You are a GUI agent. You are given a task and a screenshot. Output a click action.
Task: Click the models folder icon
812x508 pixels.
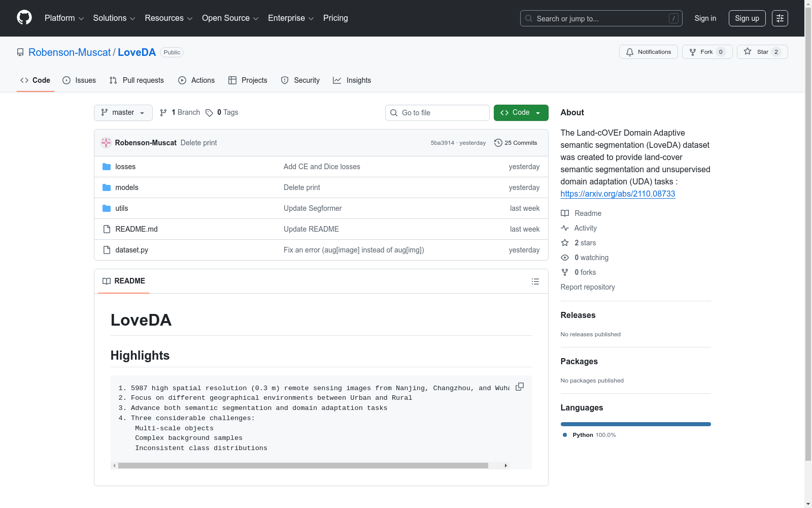tap(107, 187)
